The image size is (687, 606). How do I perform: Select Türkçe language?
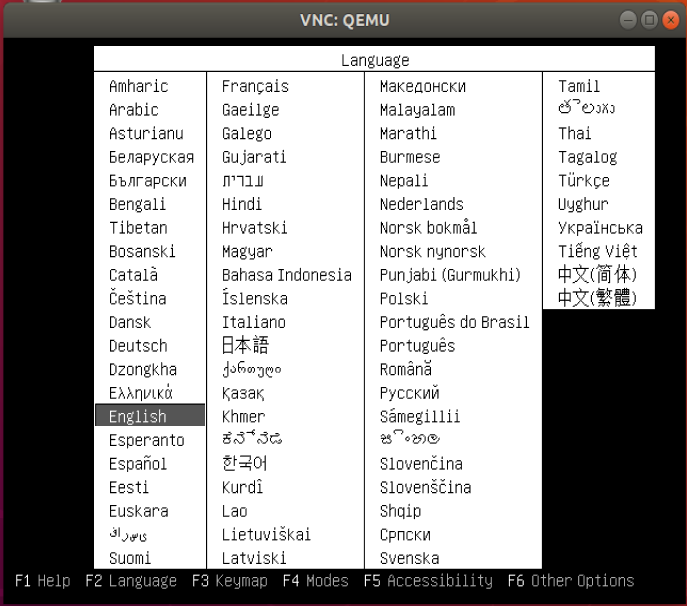[584, 181]
